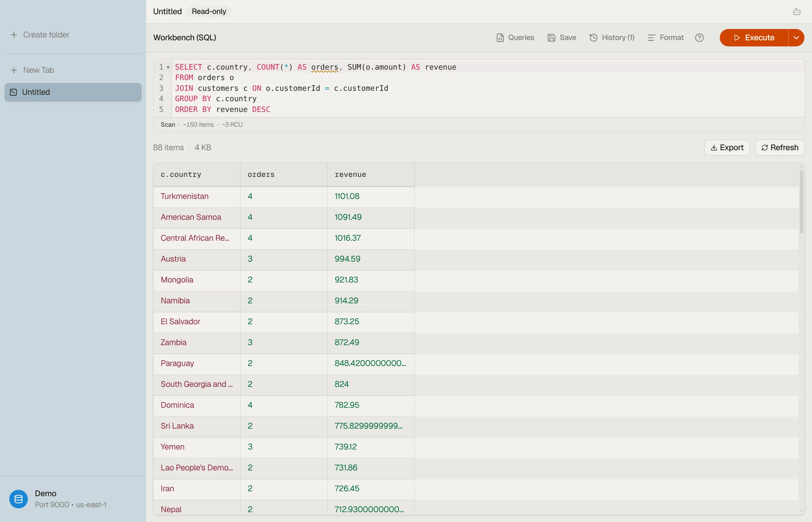Image resolution: width=812 pixels, height=522 pixels.
Task: Select the Iran cell
Action: [197, 489]
